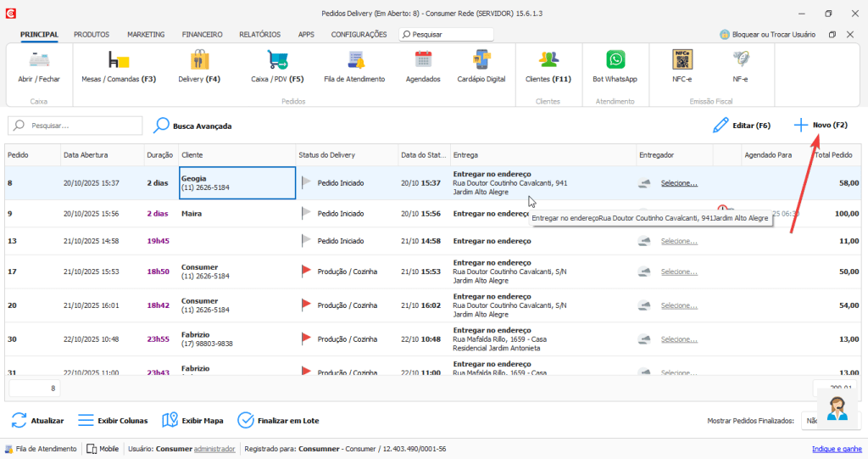Sort by the Duração column header
This screenshot has width=868, height=459.
coord(159,155)
